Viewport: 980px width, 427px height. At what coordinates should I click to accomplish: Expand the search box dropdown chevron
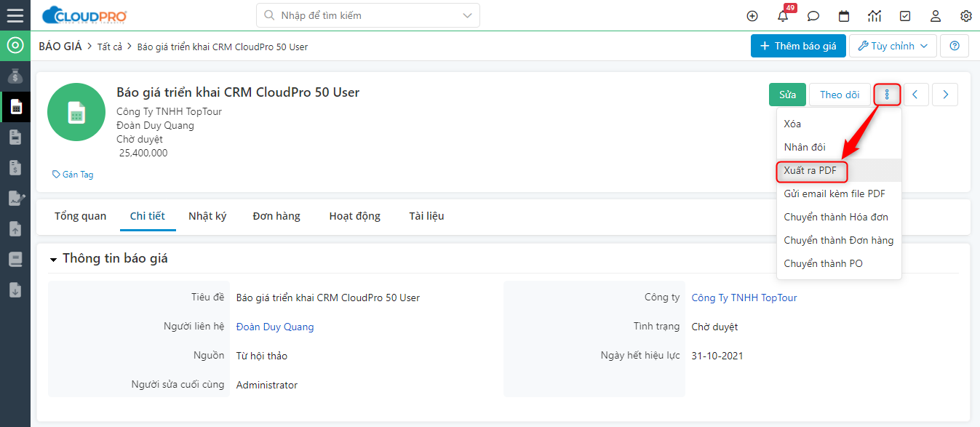[467, 15]
